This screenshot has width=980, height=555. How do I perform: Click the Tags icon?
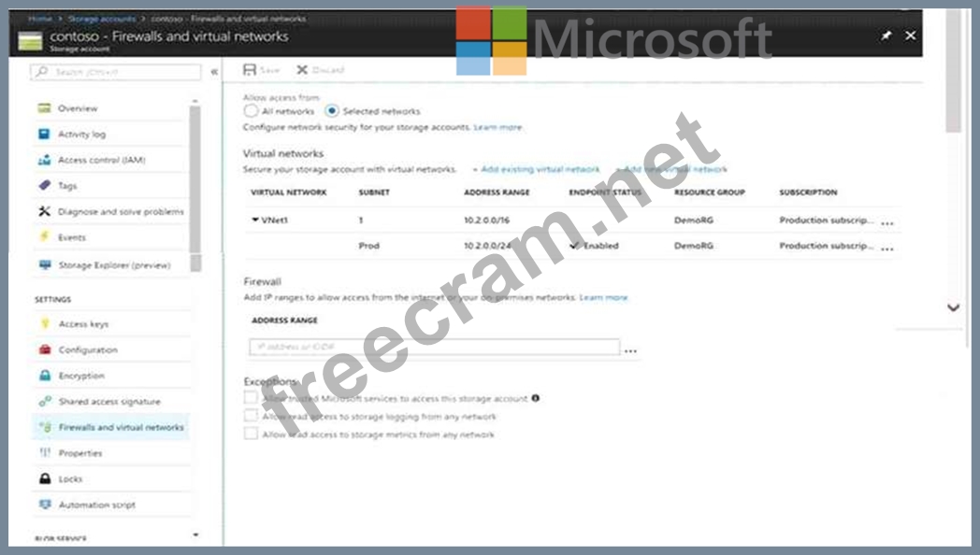pos(44,185)
